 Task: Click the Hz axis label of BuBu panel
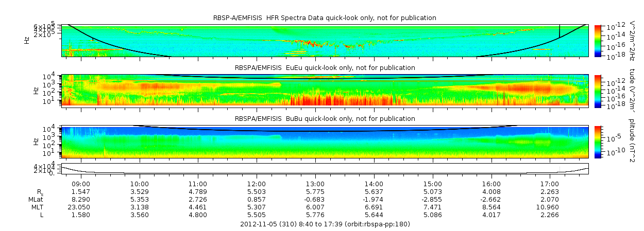[x=36, y=141]
